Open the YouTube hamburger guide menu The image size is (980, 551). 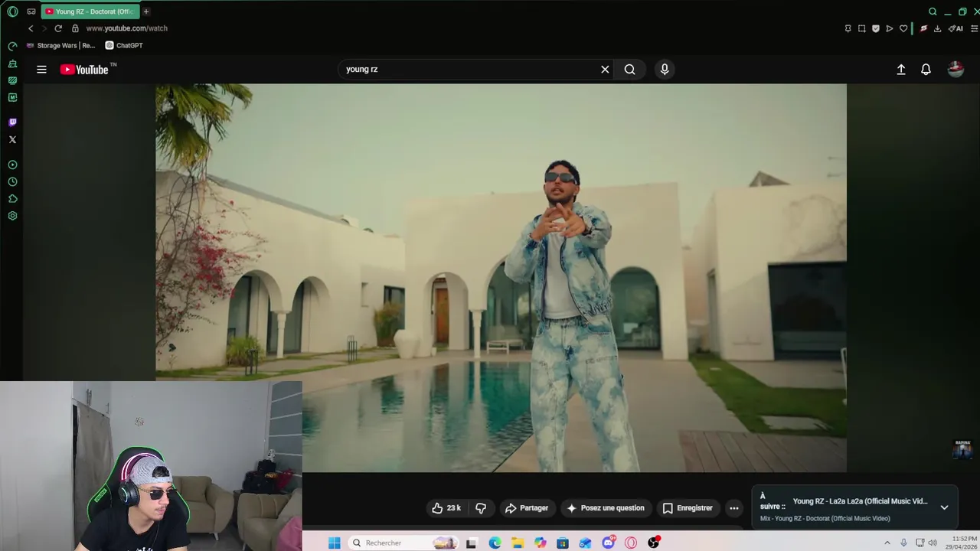41,70
